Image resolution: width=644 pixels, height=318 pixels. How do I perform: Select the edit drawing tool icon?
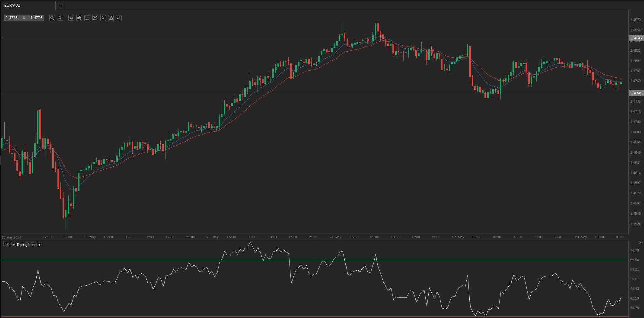[x=111, y=18]
